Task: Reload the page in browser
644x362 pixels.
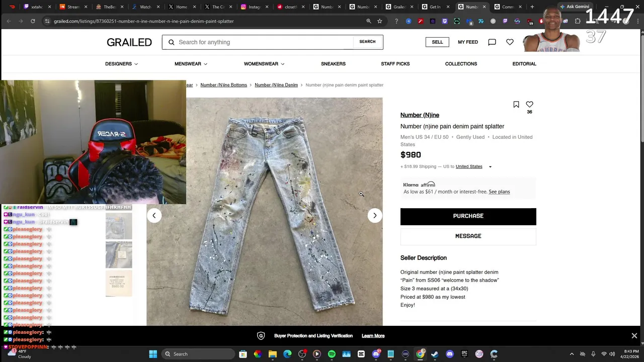Action: [x=33, y=21]
